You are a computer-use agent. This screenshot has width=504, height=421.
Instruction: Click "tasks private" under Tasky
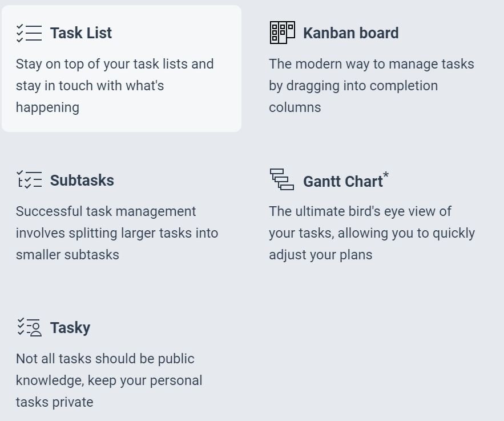click(x=55, y=402)
